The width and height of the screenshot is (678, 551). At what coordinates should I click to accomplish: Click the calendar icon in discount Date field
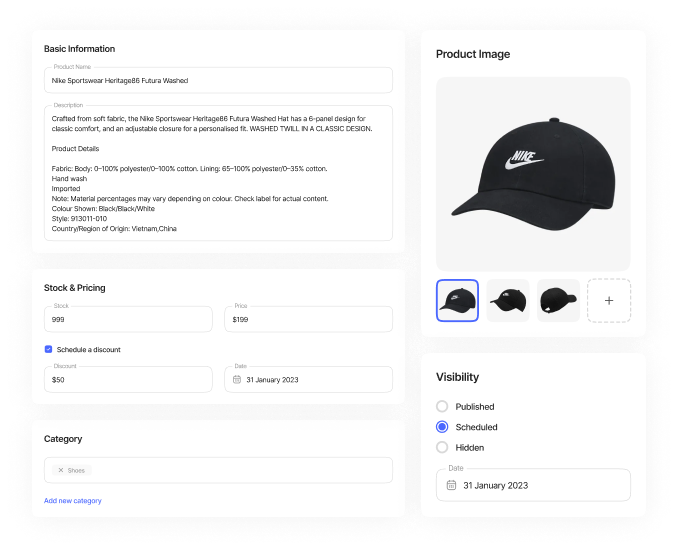(x=237, y=379)
